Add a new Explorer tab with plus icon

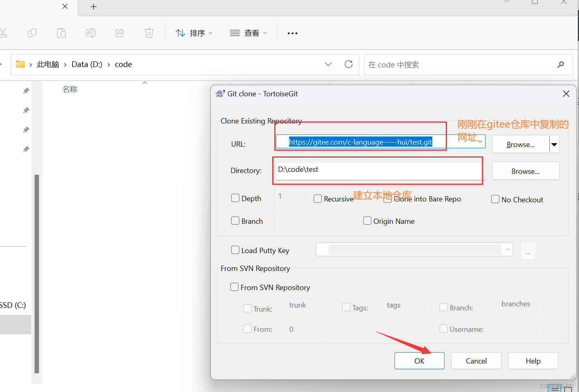coord(93,6)
